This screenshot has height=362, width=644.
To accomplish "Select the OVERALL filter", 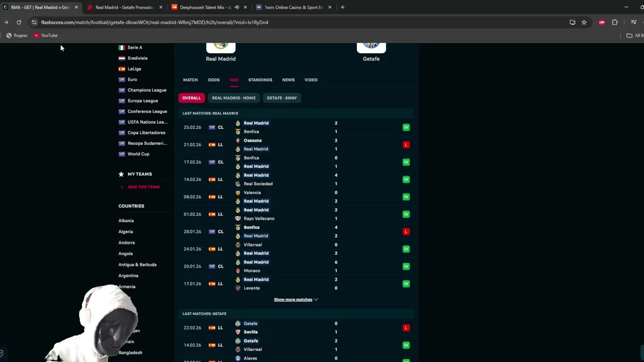I will coord(191,98).
